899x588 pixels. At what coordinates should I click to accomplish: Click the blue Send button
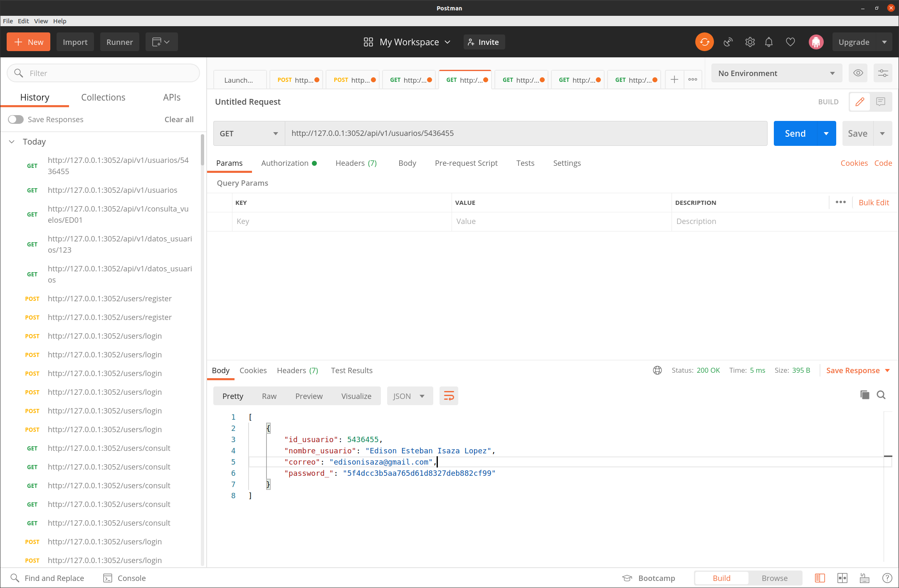[795, 133]
